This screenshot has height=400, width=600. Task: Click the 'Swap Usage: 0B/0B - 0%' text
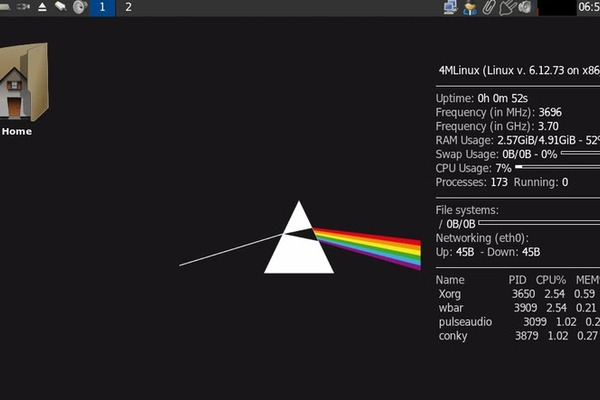496,154
